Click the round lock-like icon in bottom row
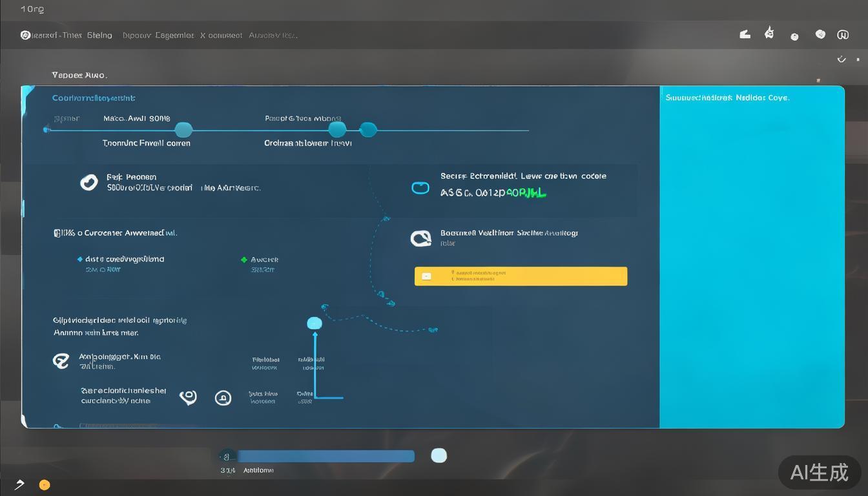The width and height of the screenshot is (868, 496). click(223, 398)
